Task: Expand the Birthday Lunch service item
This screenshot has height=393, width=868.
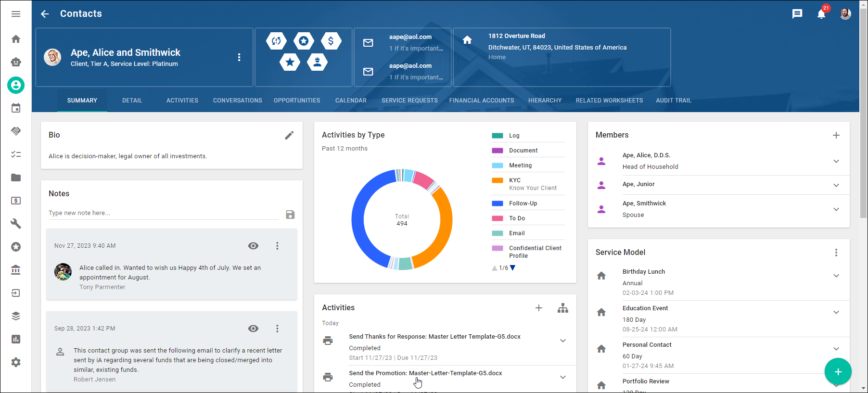Action: coord(836,276)
